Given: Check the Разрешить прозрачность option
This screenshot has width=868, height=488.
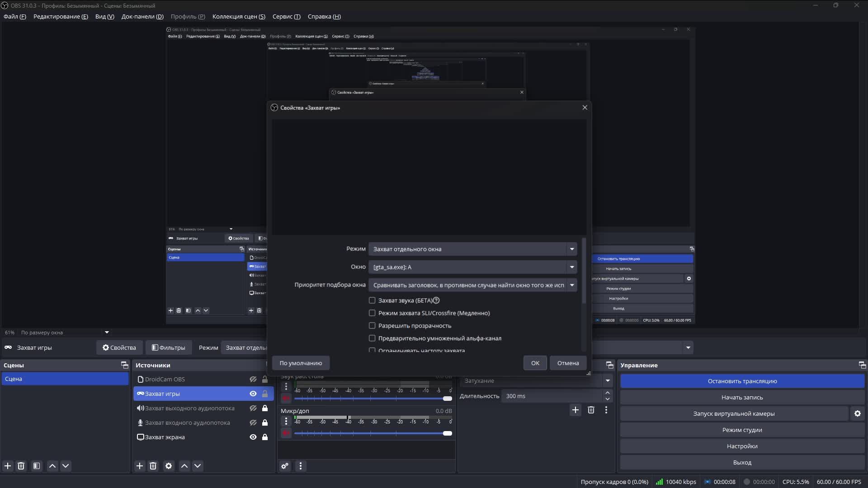Looking at the screenshot, I should (372, 326).
